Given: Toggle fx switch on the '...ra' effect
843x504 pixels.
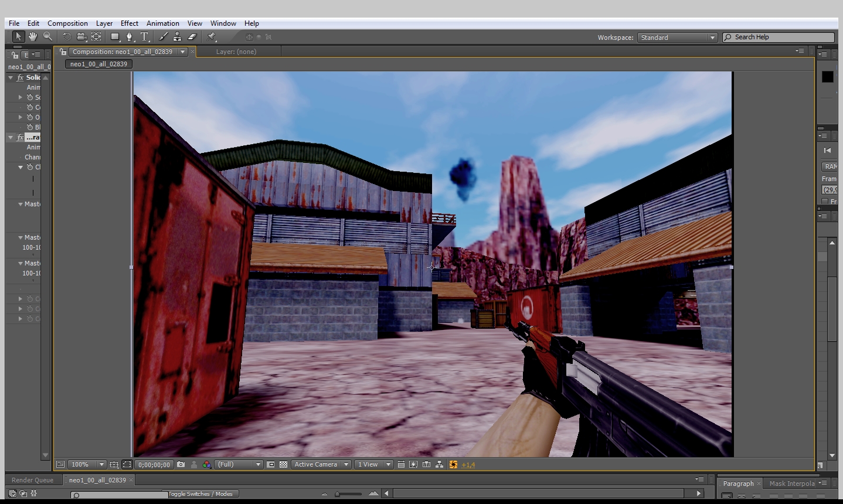Looking at the screenshot, I should tap(21, 137).
